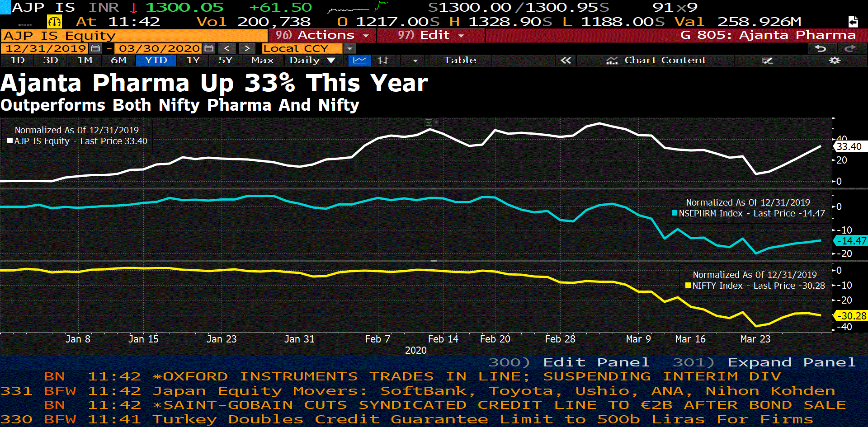Click the redo arrow icon
The width and height of the screenshot is (868, 427).
850,49
